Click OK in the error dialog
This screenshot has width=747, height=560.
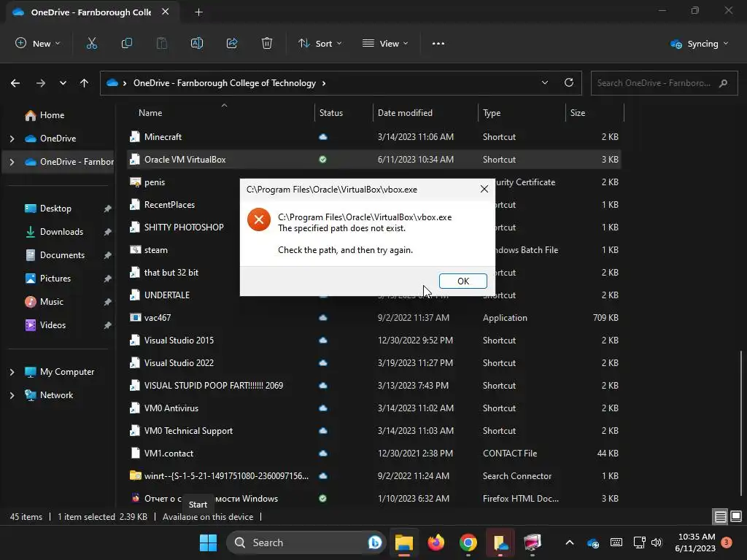click(x=463, y=281)
